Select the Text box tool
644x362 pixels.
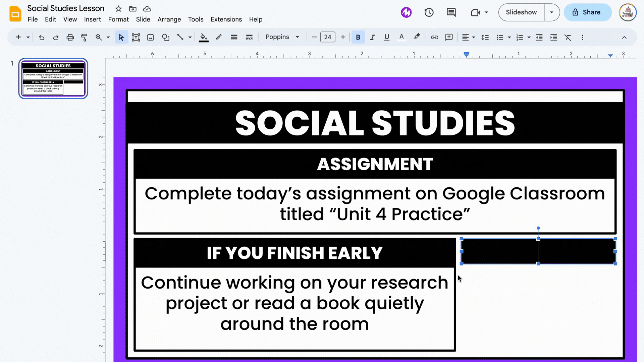tap(136, 37)
